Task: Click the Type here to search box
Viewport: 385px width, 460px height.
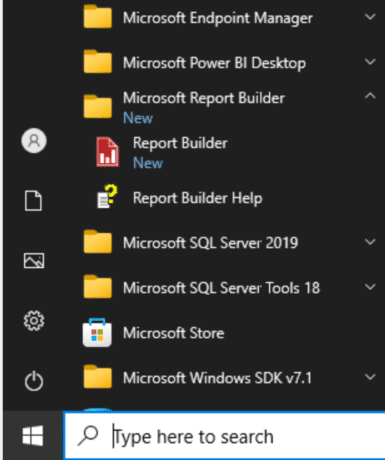Action: click(x=224, y=436)
